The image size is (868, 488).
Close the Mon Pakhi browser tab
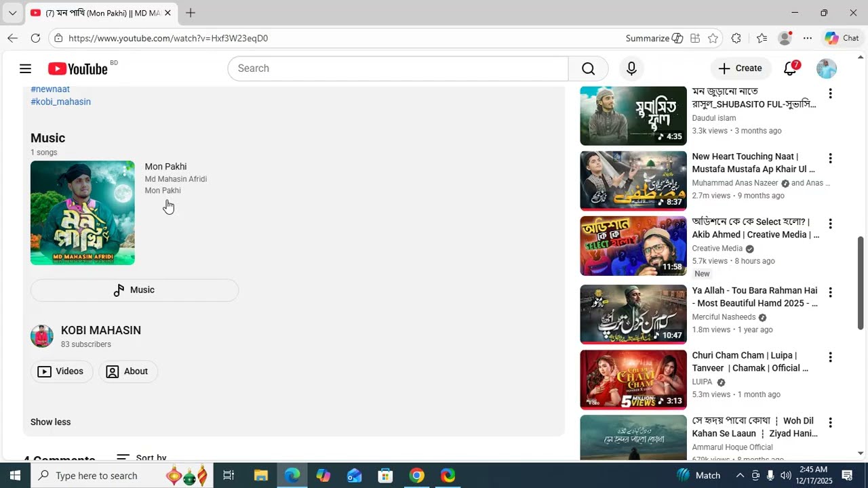(167, 13)
